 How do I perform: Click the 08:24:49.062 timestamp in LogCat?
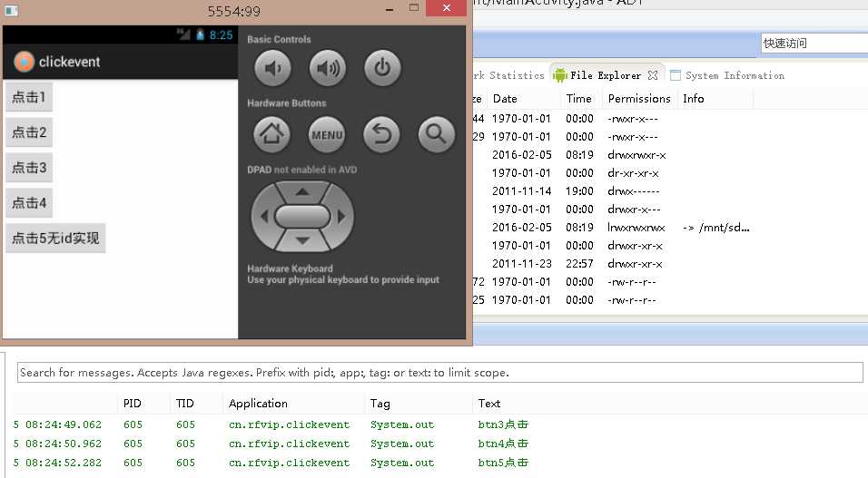click(x=64, y=424)
